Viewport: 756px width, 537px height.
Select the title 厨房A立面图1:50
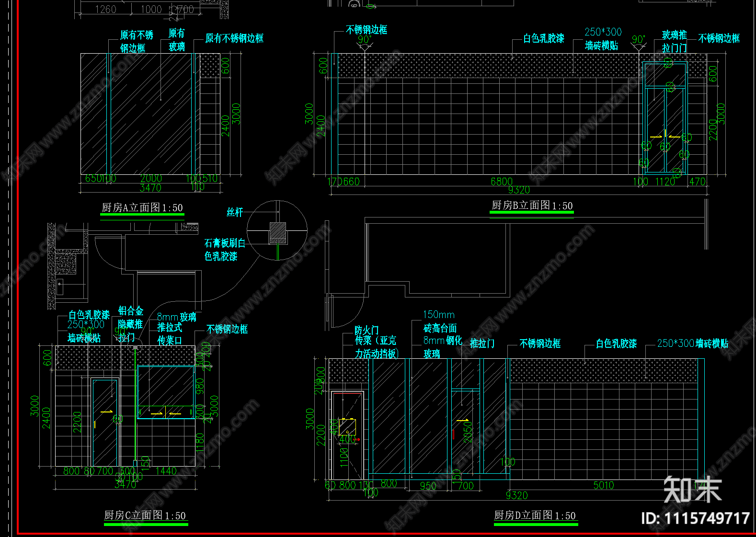pos(142,207)
